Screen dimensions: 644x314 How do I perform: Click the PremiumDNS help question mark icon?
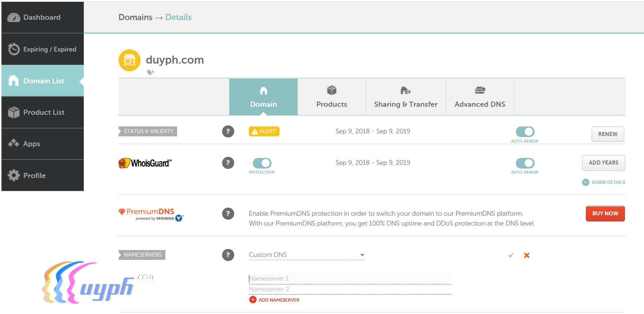(x=228, y=213)
